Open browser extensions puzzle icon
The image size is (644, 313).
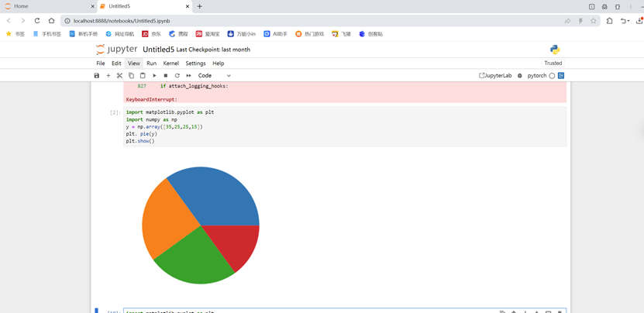tap(609, 21)
